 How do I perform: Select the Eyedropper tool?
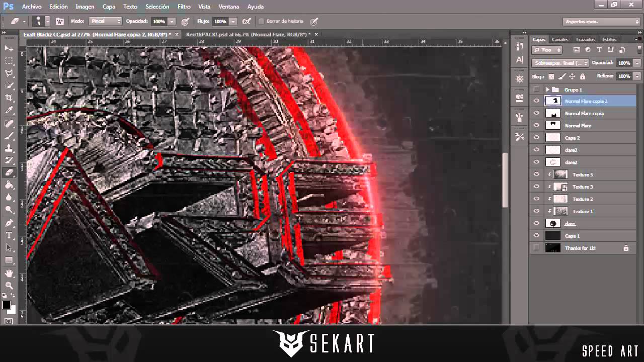pos(9,111)
